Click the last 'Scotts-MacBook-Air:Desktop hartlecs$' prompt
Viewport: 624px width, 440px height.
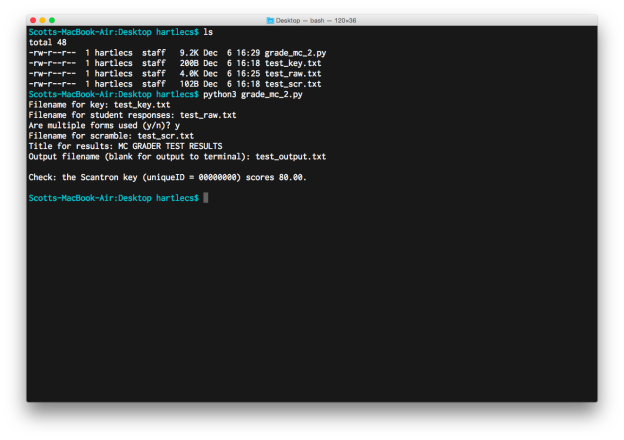pos(113,198)
